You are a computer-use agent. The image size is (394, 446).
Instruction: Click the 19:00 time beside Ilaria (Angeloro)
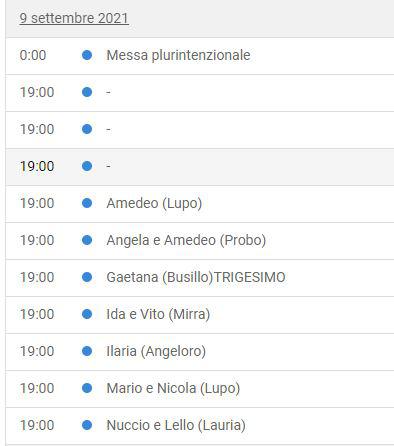point(37,351)
